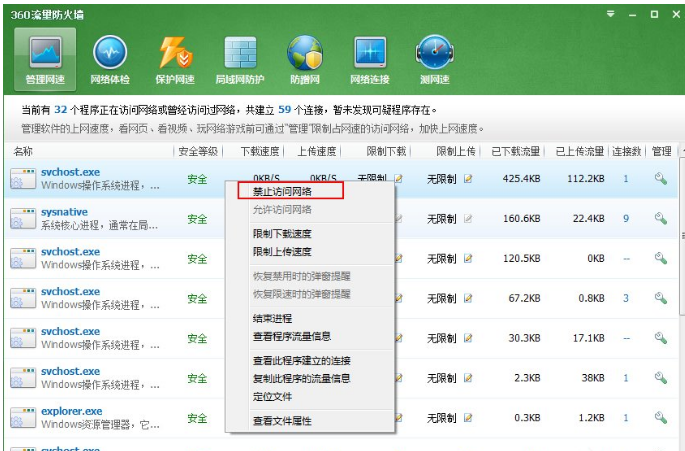Screen dimensions: 685x451
Task: Open manage wrench for sysnative row
Action: point(661,219)
